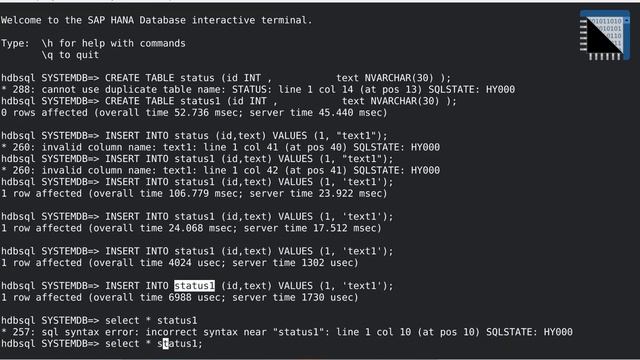The width and height of the screenshot is (640, 360).
Task: Click the binary chip icon at top right
Action: point(604,36)
